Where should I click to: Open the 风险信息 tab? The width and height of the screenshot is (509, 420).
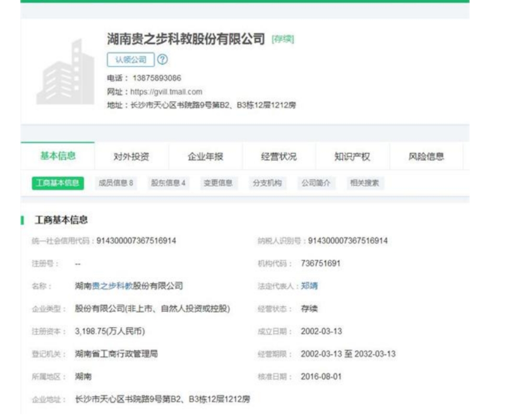click(x=426, y=157)
